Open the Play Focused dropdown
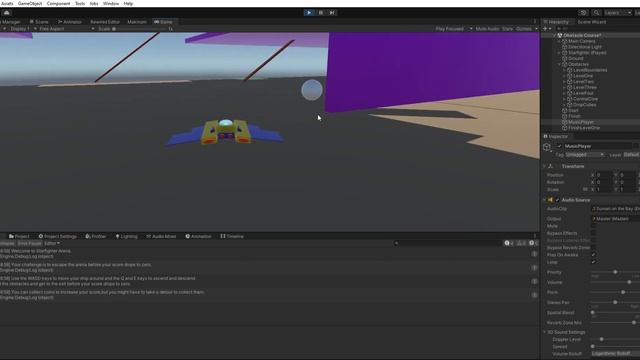Image resolution: width=640 pixels, height=360 pixels. pyautogui.click(x=453, y=29)
